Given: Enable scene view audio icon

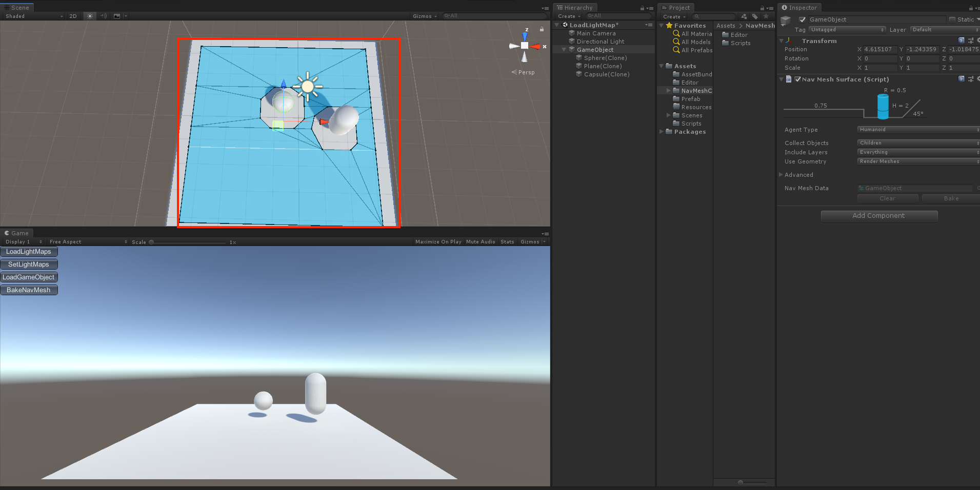Looking at the screenshot, I should click(x=103, y=16).
